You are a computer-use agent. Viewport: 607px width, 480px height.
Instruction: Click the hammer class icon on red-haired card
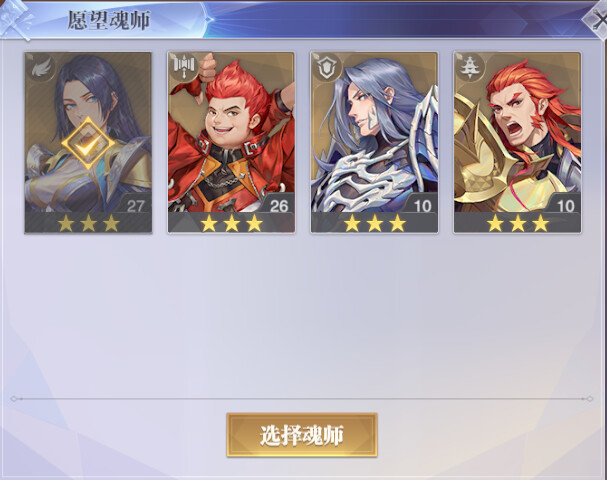tap(185, 67)
